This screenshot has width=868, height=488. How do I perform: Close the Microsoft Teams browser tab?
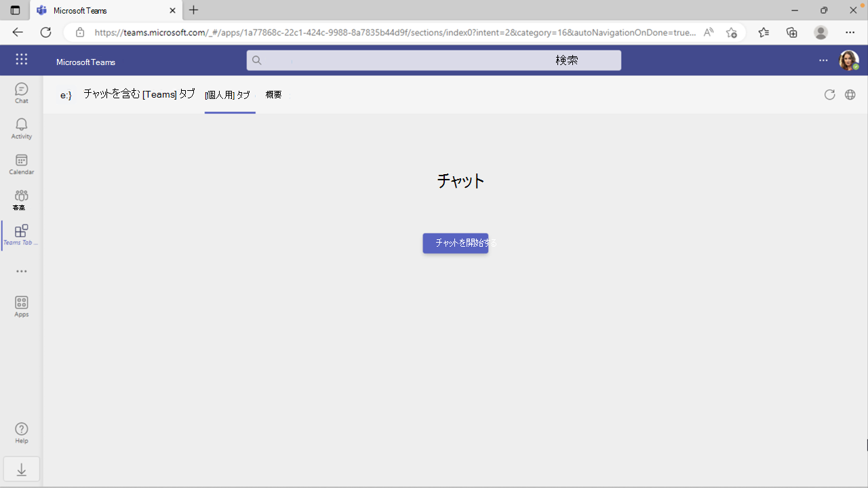[172, 10]
